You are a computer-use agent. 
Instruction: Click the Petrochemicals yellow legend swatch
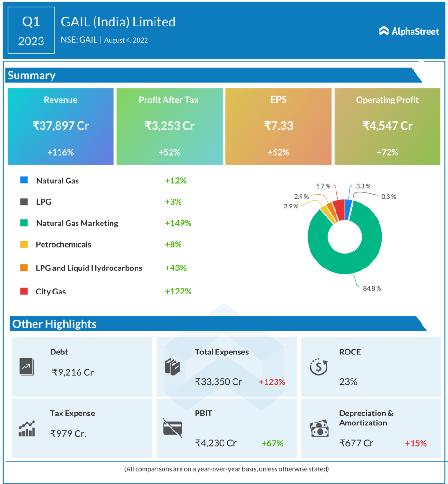tap(24, 244)
